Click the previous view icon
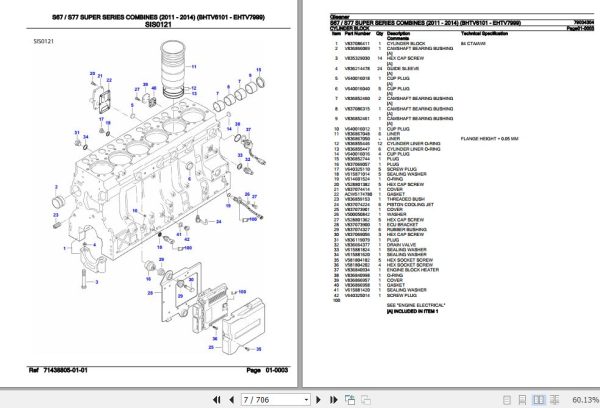This screenshot has width=600, height=408. [x=350, y=400]
